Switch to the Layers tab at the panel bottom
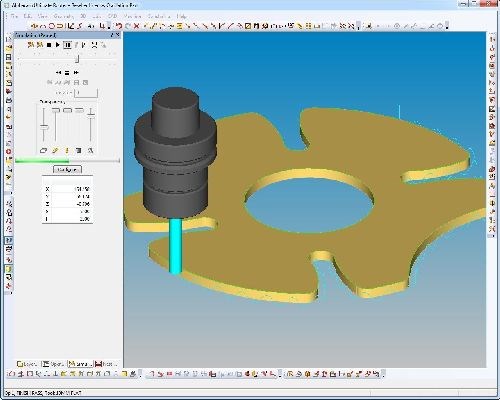 pos(27,364)
